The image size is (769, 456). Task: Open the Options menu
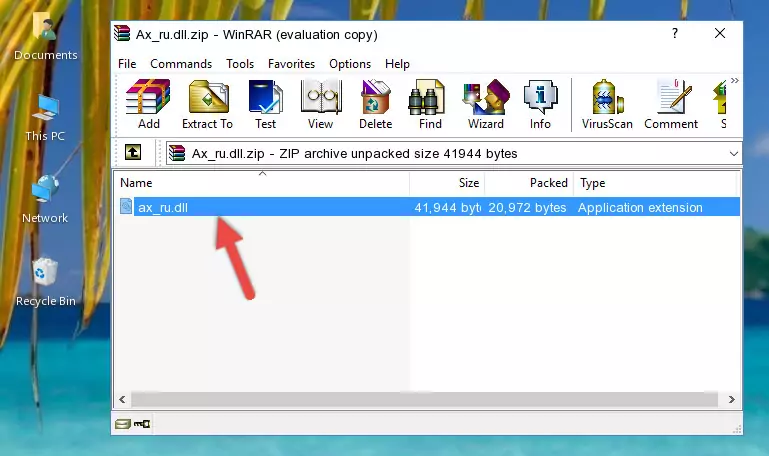[350, 64]
